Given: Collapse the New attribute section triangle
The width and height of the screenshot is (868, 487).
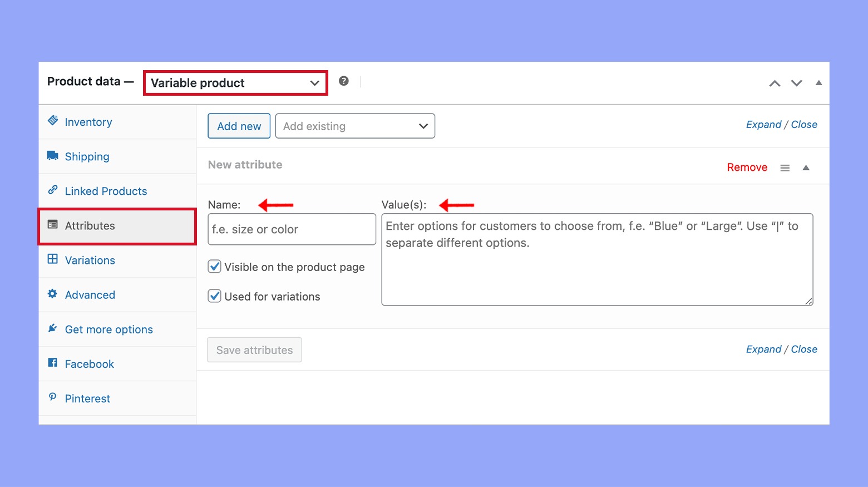Looking at the screenshot, I should click(806, 168).
